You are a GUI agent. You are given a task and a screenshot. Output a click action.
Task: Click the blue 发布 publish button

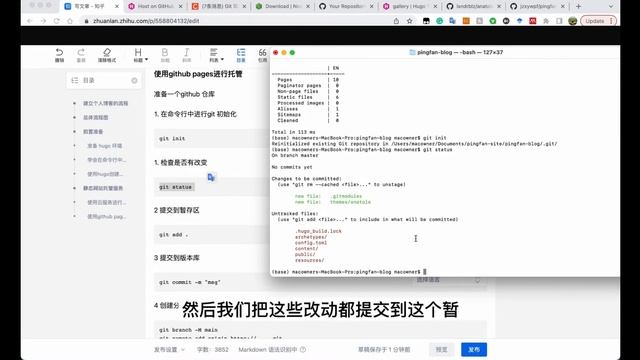[x=474, y=349]
